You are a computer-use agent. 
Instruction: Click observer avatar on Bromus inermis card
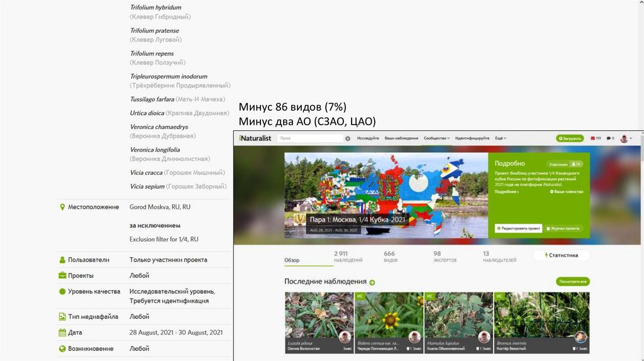[580, 336]
